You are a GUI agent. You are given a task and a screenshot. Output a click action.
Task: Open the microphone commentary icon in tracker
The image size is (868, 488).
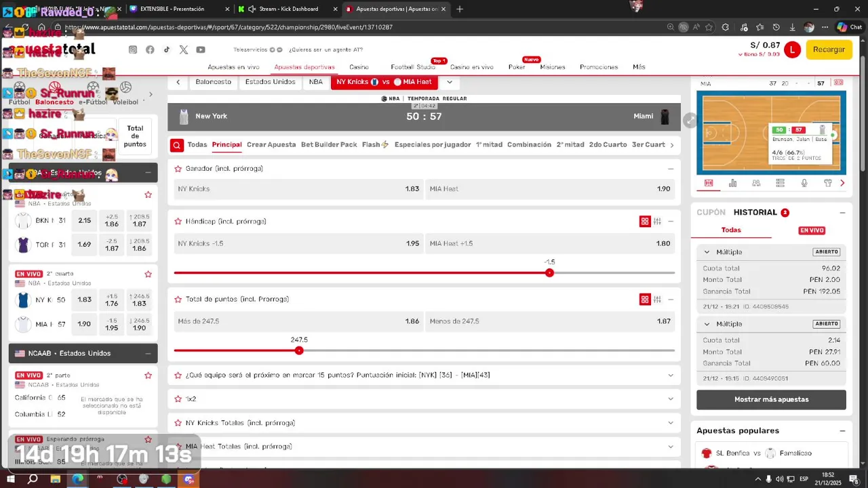(804, 183)
